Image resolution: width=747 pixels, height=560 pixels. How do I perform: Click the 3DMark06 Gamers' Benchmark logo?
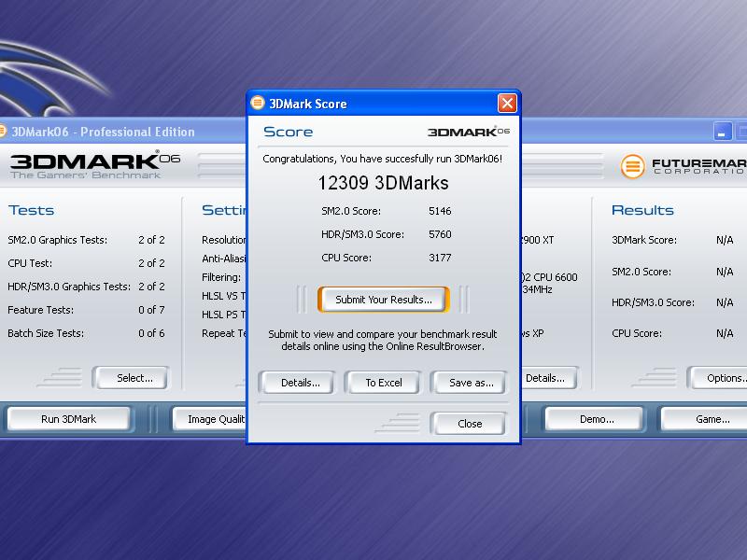pos(95,166)
